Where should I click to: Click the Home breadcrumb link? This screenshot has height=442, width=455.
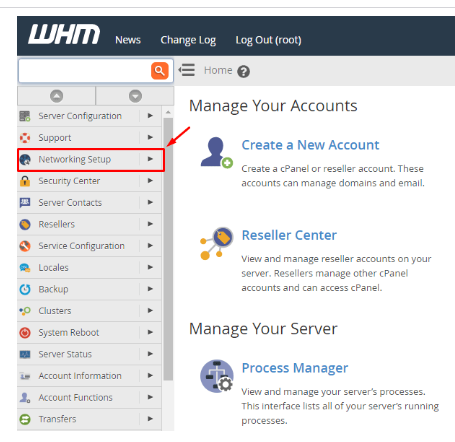[x=218, y=70]
